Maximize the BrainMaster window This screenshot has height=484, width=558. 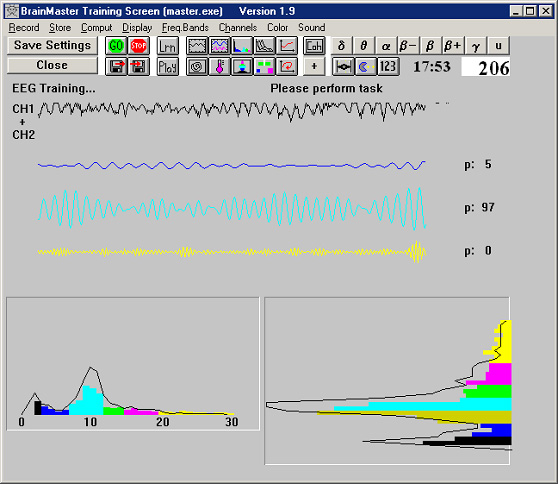530,11
